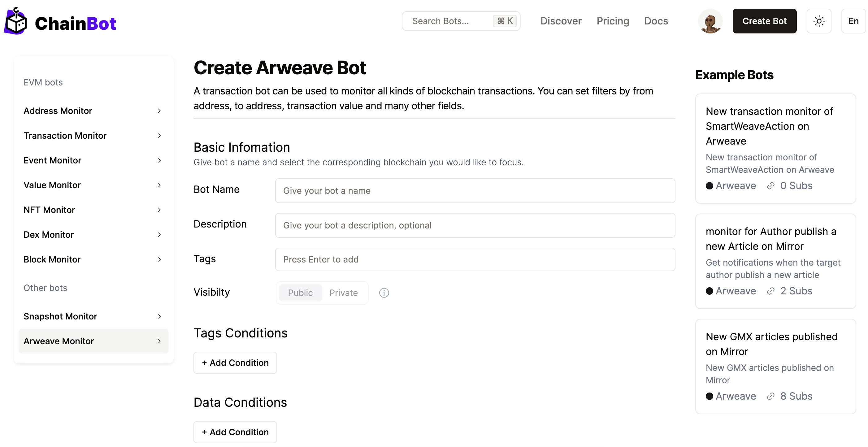The width and height of the screenshot is (868, 447).
Task: Click the ⌘K shortcut badge in search
Action: [x=504, y=21]
